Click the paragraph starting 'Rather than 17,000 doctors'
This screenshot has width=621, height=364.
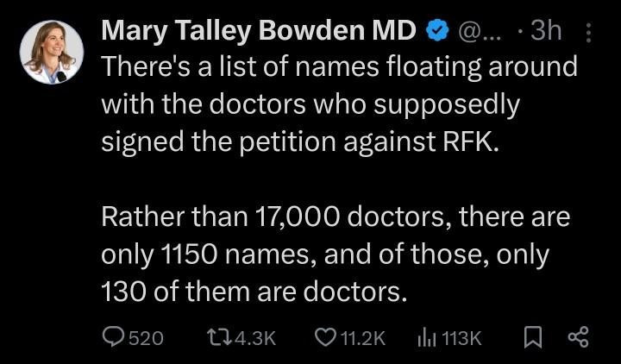(335, 254)
